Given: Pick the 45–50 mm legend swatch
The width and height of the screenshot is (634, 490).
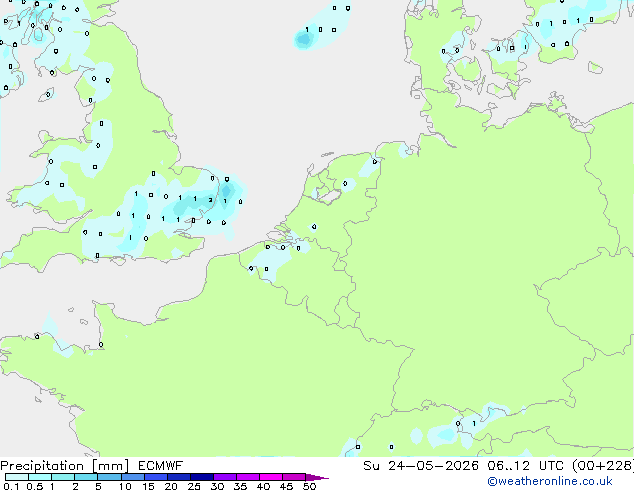Looking at the screenshot, I should pyautogui.click(x=294, y=477).
